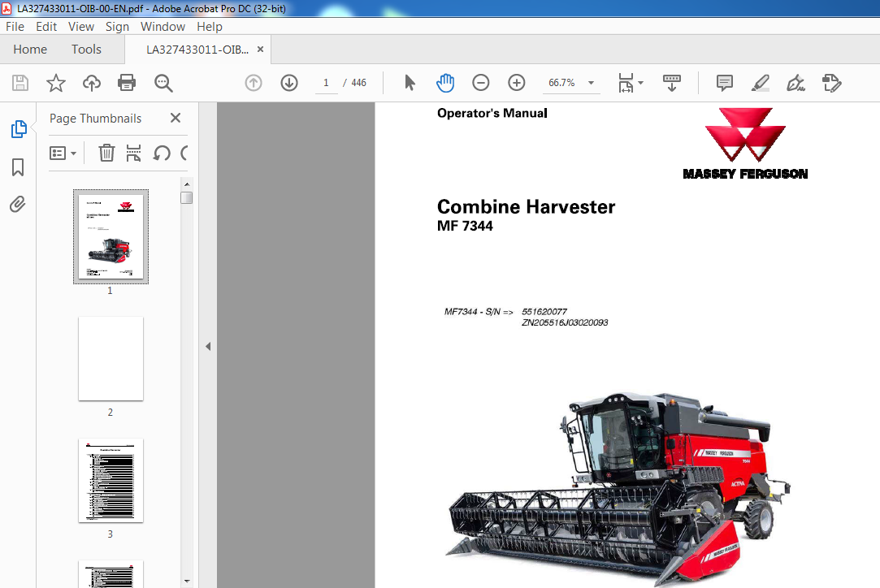The height and width of the screenshot is (588, 880).
Task: Open thumbnails options dropdown menu
Action: 63,153
